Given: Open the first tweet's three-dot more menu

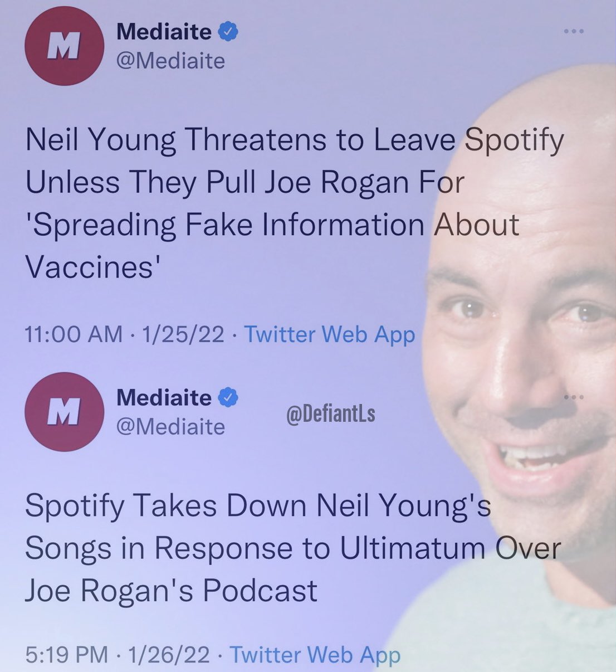Looking at the screenshot, I should click(x=574, y=31).
